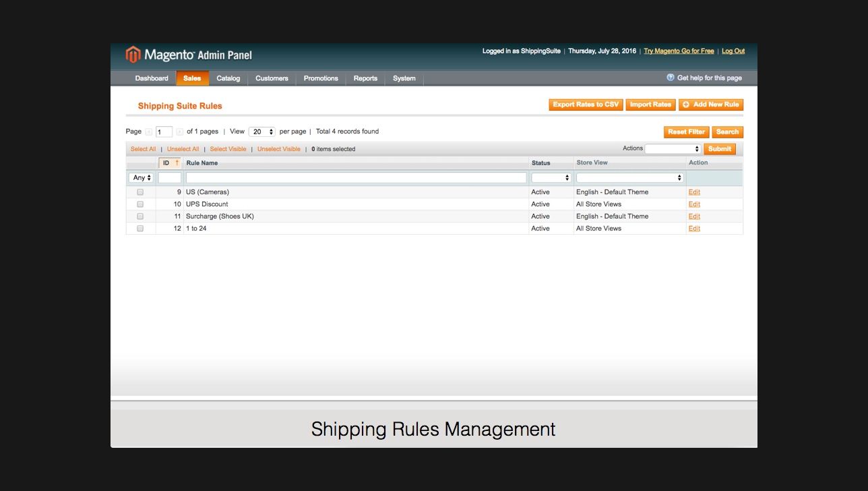Viewport: 868px width, 491px height.
Task: Open the Store View filter dropdown
Action: 629,178
